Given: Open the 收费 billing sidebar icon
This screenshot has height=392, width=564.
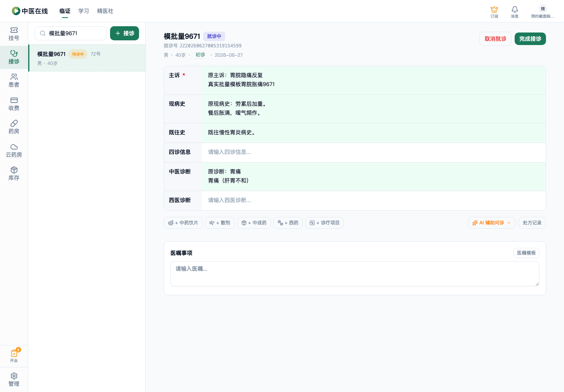Looking at the screenshot, I should (x=14, y=104).
